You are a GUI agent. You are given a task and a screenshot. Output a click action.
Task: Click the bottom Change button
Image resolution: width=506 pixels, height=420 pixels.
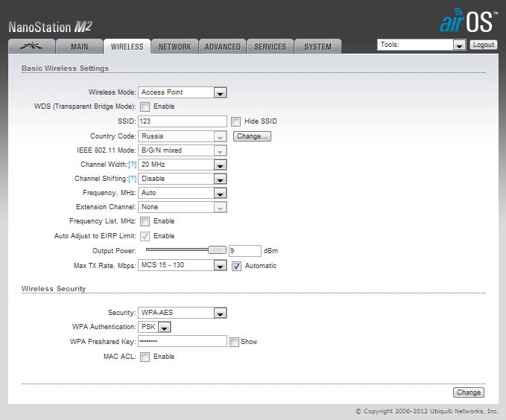click(469, 392)
